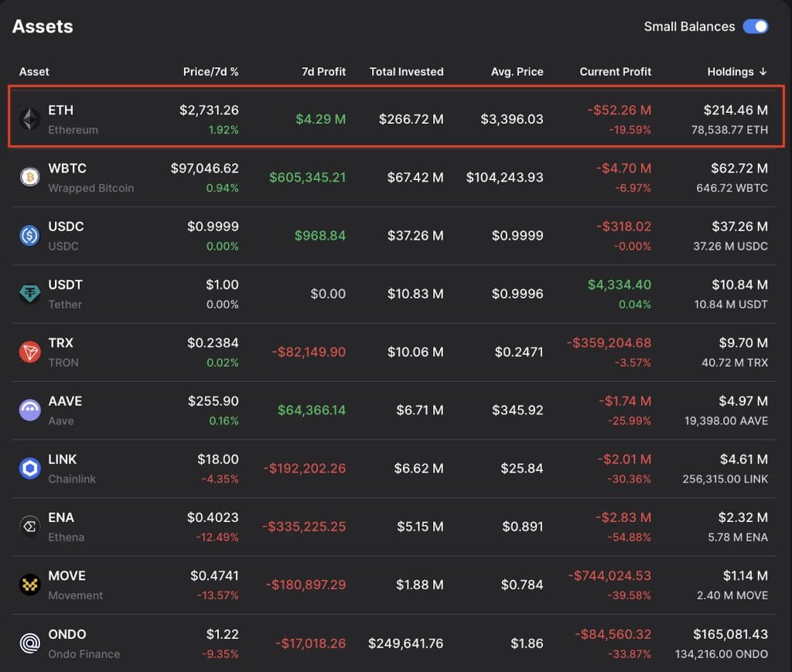Click ENA average price $0.891
This screenshot has height=672, width=792.
(x=523, y=527)
